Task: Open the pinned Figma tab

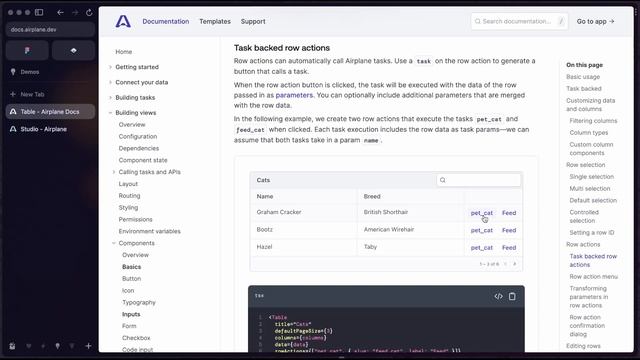Action: 27,50
